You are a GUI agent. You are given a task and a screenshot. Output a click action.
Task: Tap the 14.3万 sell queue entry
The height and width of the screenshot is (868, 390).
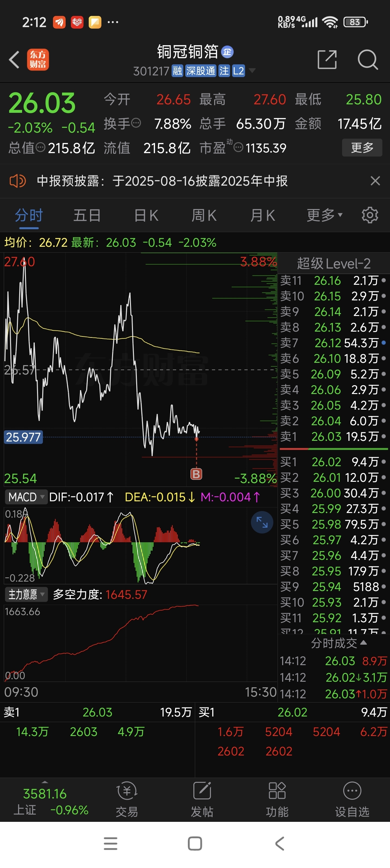32,731
